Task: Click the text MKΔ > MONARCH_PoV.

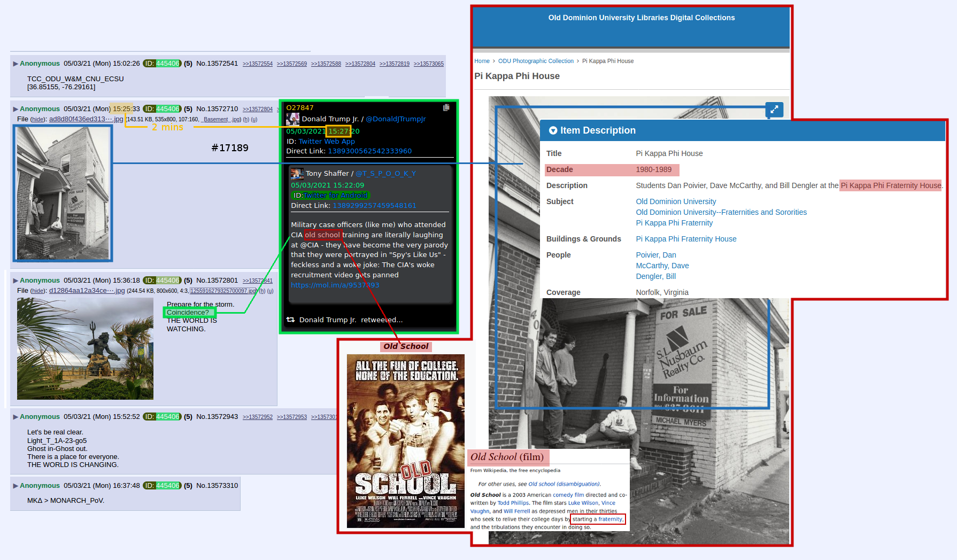Action: [66, 501]
